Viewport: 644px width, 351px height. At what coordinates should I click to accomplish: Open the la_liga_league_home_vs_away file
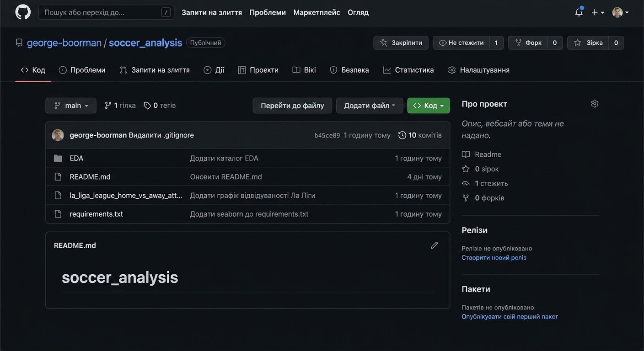click(126, 196)
